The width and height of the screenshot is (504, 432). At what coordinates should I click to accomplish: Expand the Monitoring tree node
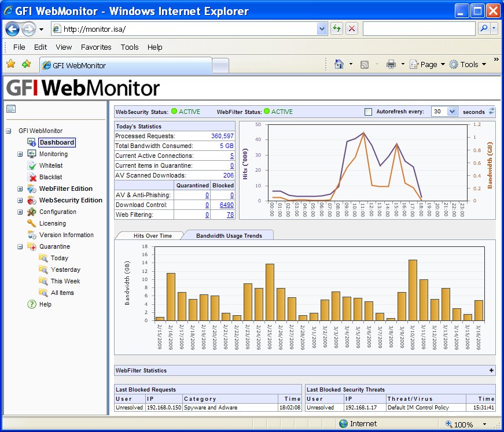pos(20,154)
